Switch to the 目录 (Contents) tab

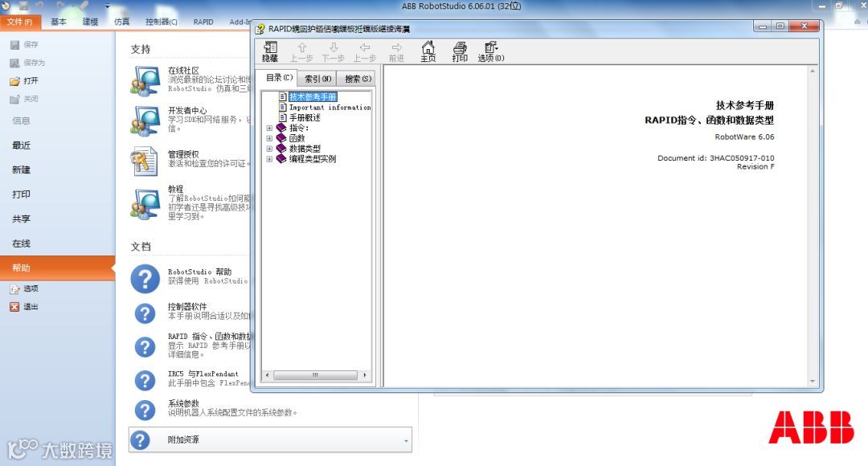click(x=279, y=77)
